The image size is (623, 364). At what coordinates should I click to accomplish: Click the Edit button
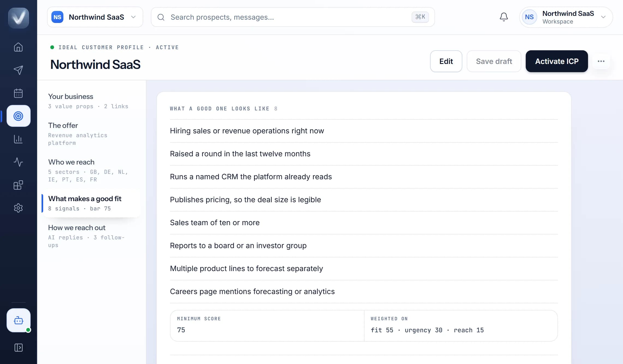(x=446, y=61)
